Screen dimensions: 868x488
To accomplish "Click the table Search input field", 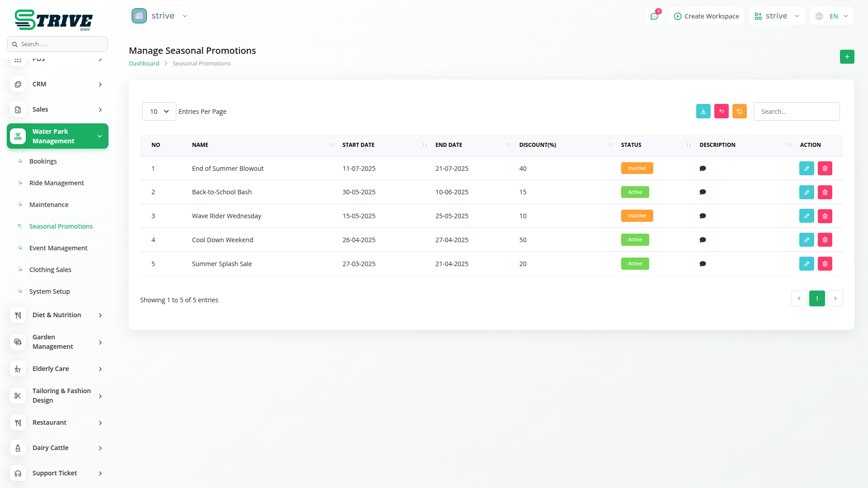I will coord(796,112).
